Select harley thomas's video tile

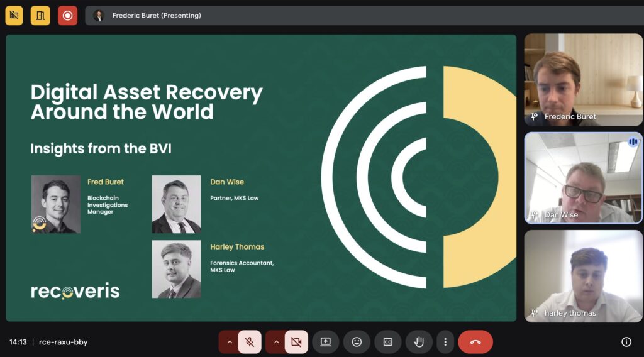point(583,276)
